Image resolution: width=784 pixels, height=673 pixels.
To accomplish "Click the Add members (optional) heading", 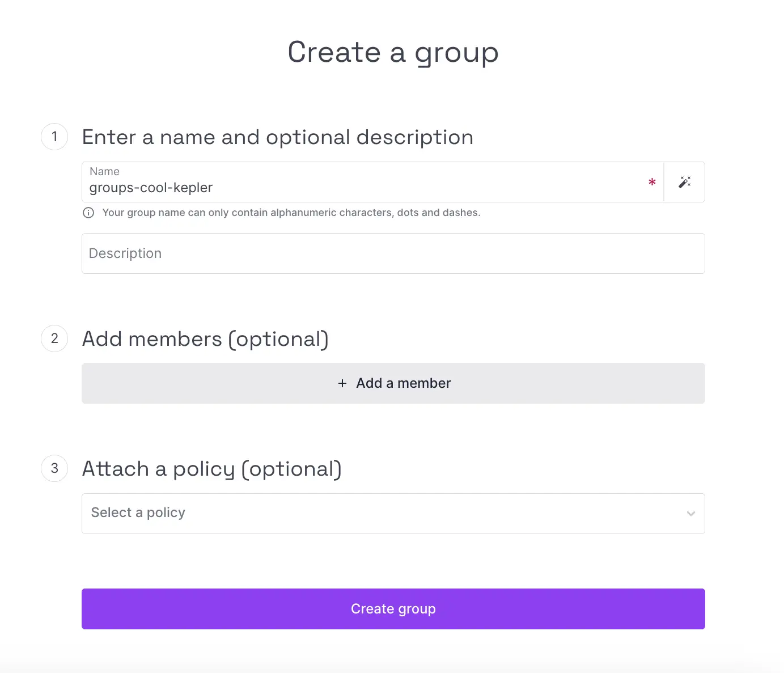I will [205, 339].
